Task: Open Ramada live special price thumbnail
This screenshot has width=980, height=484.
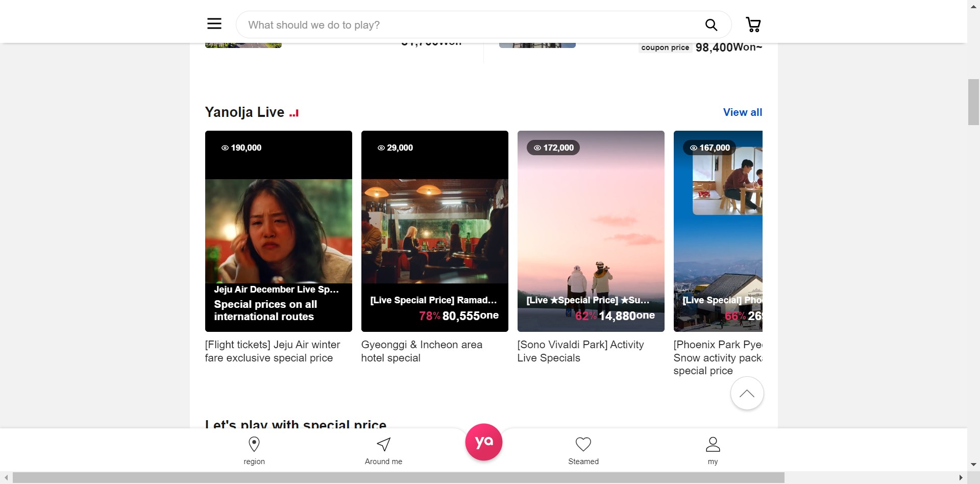Action: (435, 231)
